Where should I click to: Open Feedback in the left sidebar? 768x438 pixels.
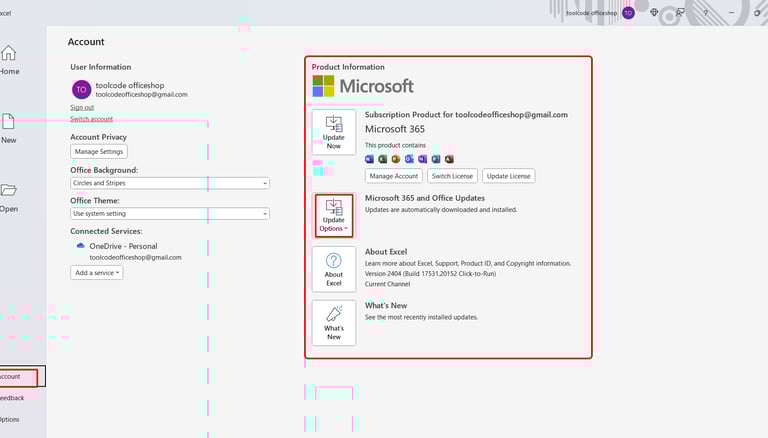click(12, 398)
